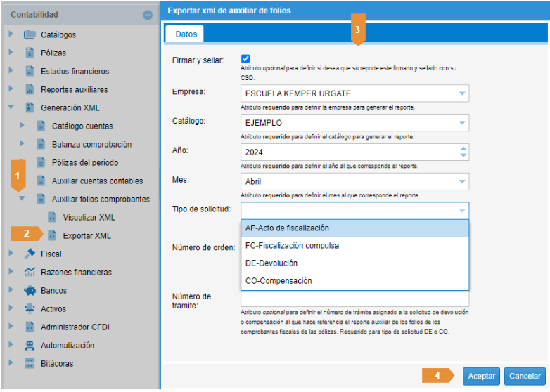Expand the Activos tree node
Screen dimensions: 550x392
point(11,308)
